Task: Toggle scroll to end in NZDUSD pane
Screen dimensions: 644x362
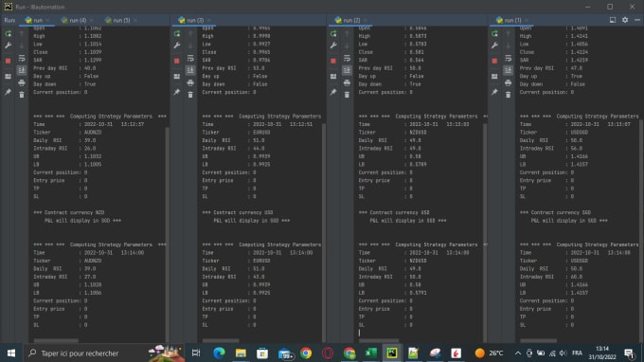Action: 347,70
